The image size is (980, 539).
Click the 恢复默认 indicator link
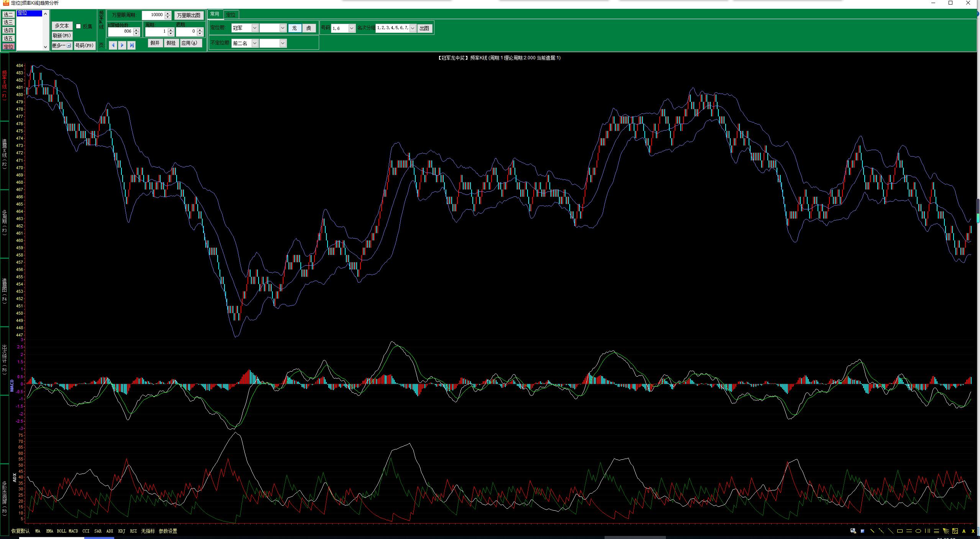(x=21, y=531)
